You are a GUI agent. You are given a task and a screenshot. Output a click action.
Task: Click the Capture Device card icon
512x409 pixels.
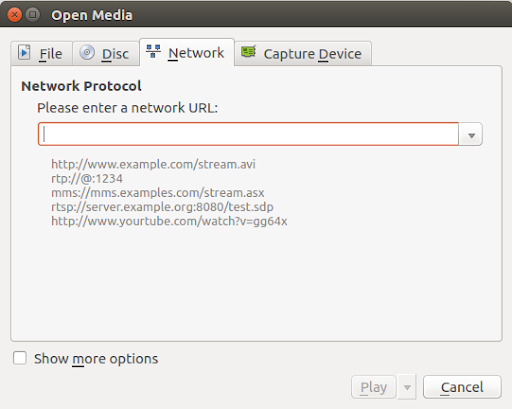pyautogui.click(x=248, y=52)
